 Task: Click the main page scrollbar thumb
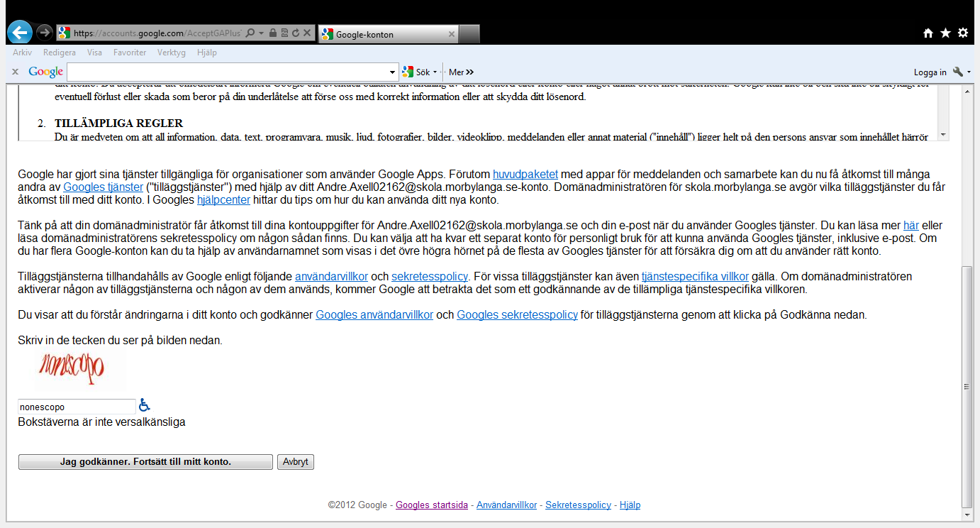967,387
